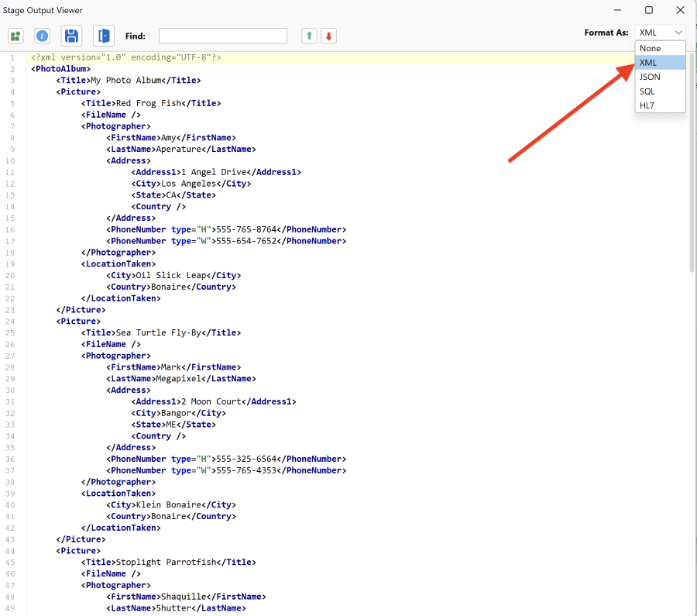Find next match with red down arrow
697x616 pixels.
click(x=329, y=36)
